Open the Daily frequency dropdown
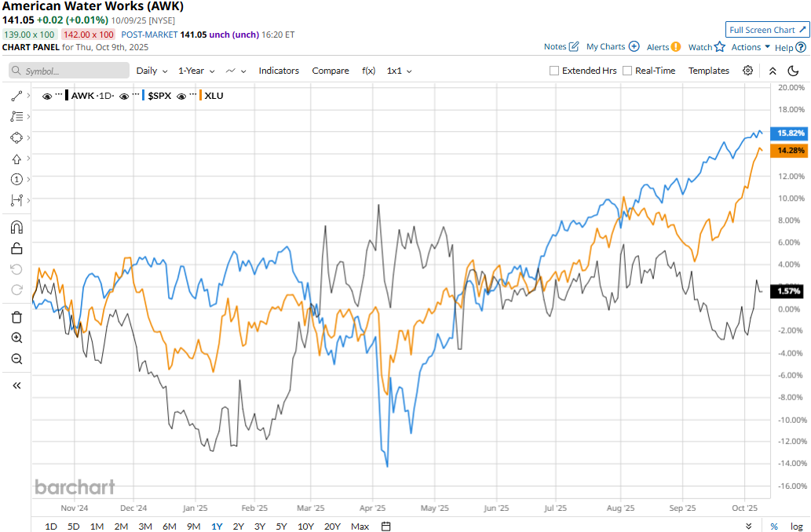 (x=152, y=71)
